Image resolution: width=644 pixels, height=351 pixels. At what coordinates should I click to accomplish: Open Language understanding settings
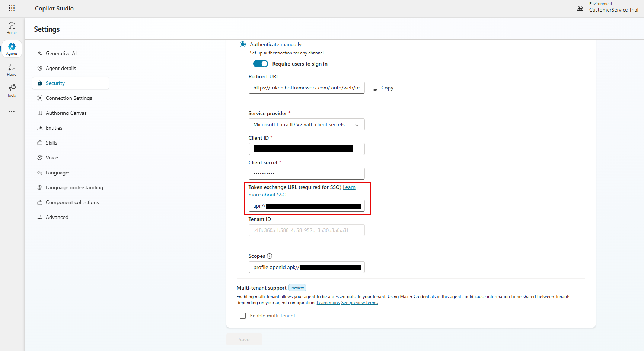coord(70,187)
